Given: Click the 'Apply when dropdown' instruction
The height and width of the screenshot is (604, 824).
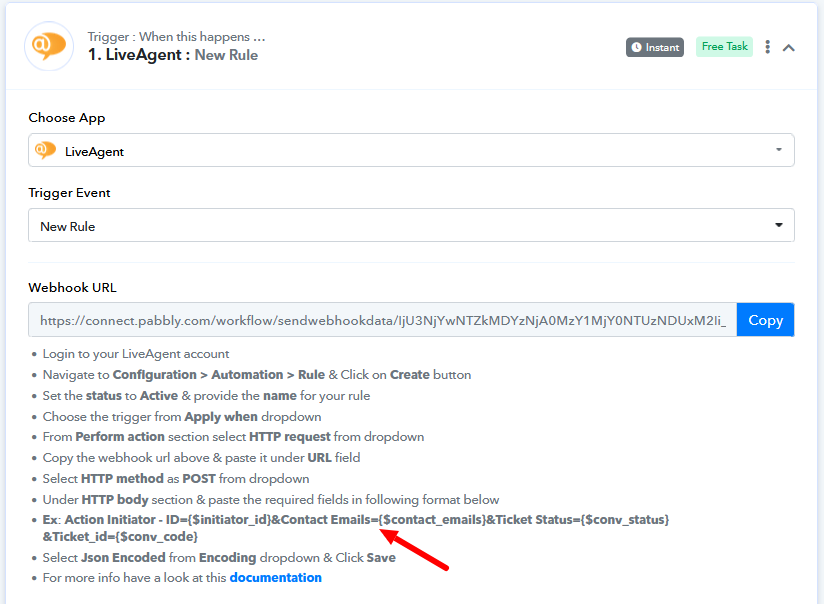Looking at the screenshot, I should (182, 417).
